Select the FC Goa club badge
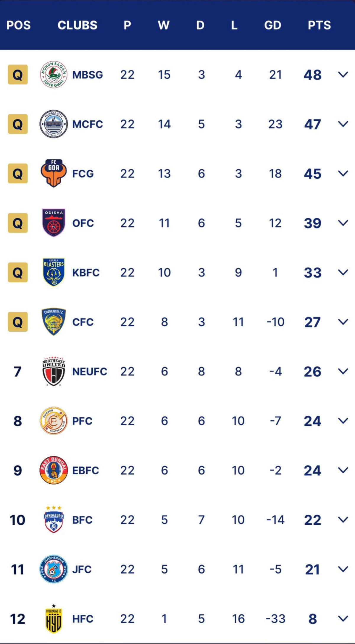This screenshot has height=644, width=355. pos(54,173)
